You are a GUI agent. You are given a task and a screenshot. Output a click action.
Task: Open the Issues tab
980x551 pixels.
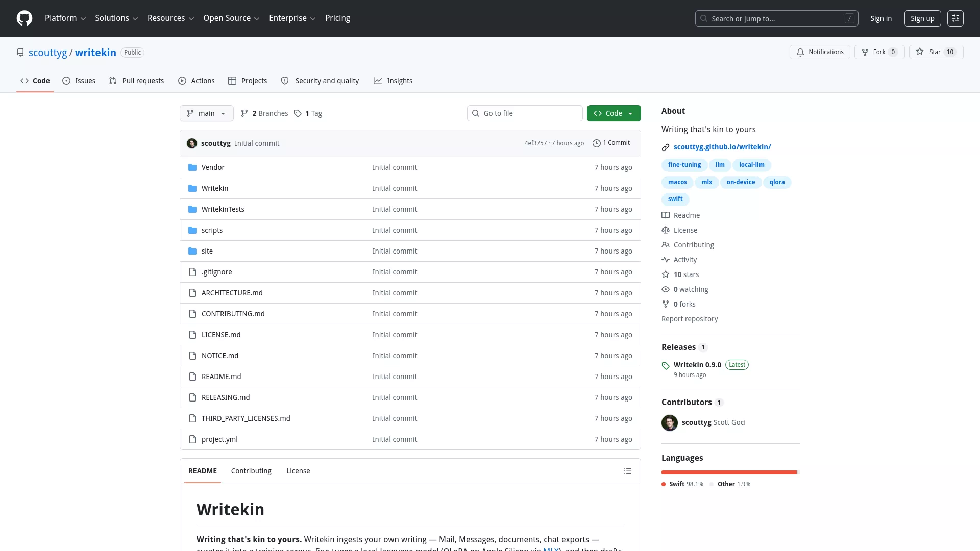79,81
